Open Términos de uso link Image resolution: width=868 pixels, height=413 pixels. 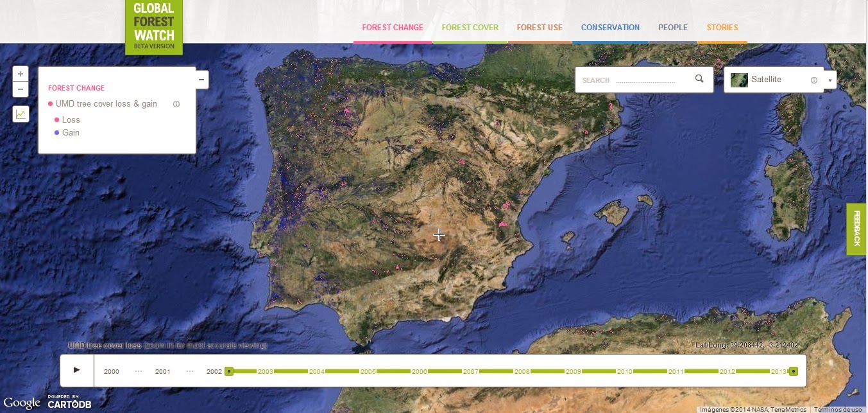pos(838,409)
